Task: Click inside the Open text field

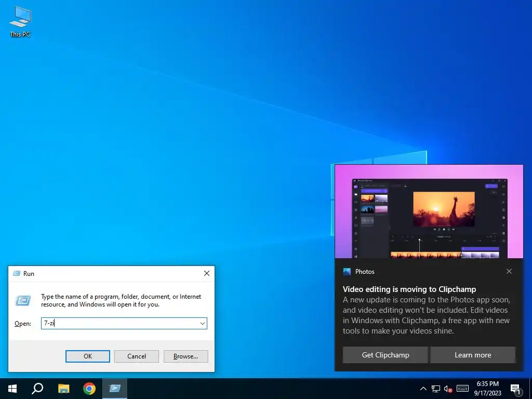Action: [x=120, y=323]
